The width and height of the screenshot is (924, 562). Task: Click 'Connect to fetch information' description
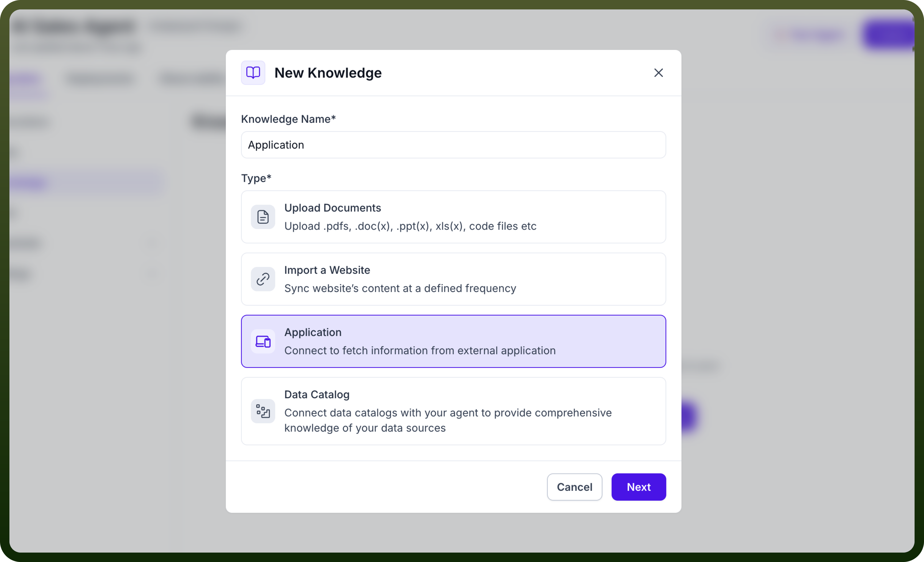(420, 350)
